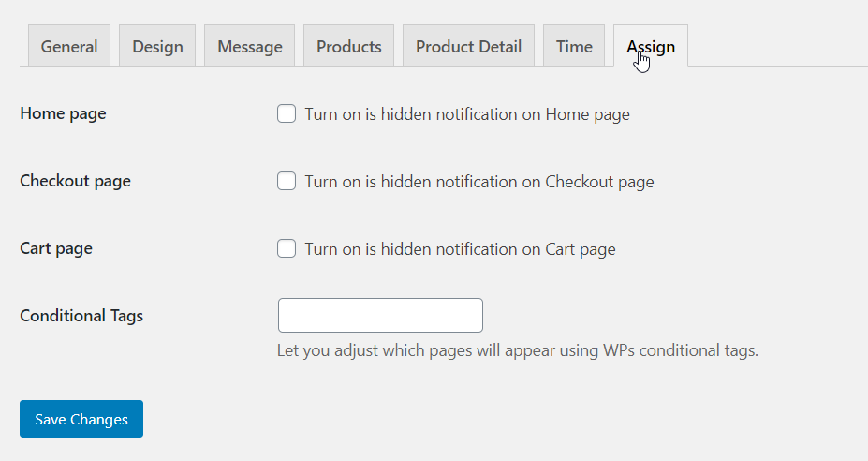Click the WPs conditional tags help text

point(517,351)
